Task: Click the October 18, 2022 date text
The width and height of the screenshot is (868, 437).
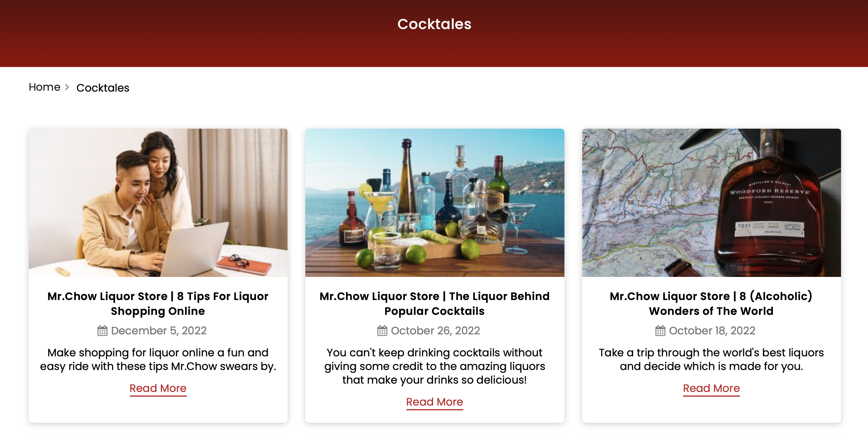Action: tap(712, 331)
